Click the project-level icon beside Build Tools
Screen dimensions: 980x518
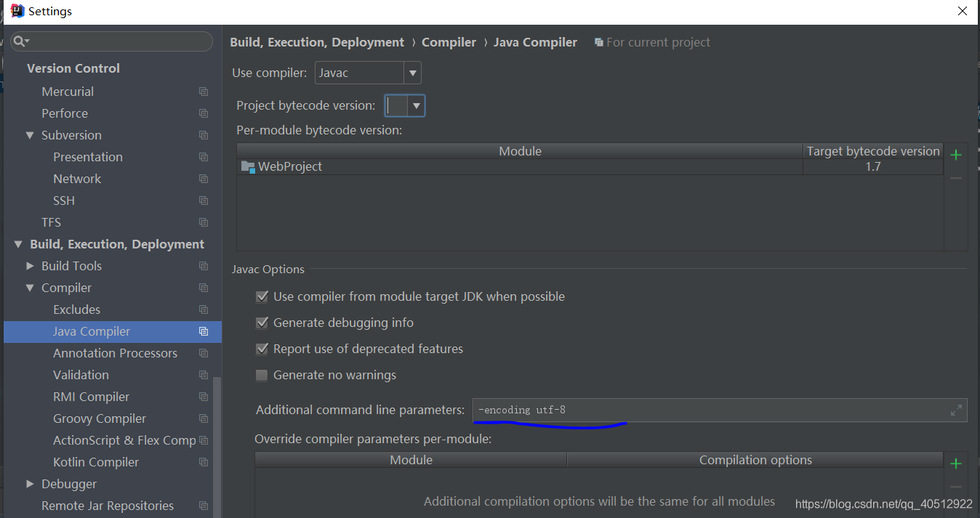[204, 266]
